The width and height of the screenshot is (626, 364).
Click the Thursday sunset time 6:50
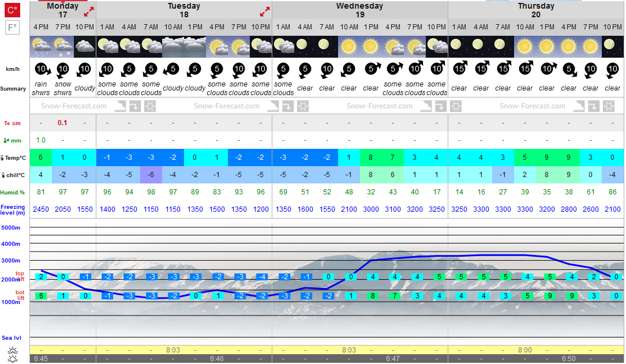tap(569, 359)
